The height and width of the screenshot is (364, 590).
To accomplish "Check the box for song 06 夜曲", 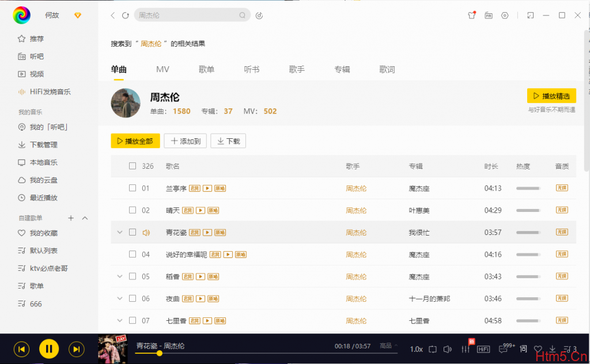I will pyautogui.click(x=133, y=298).
